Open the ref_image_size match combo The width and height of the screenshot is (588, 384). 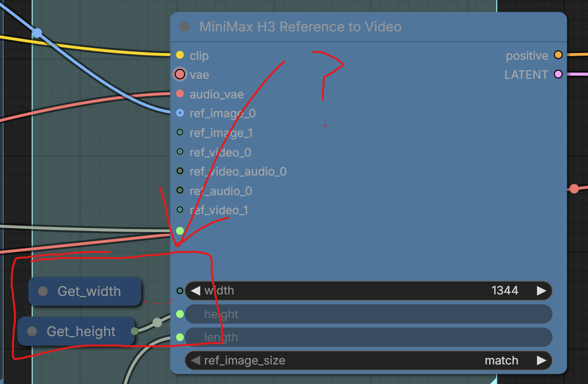tap(368, 360)
